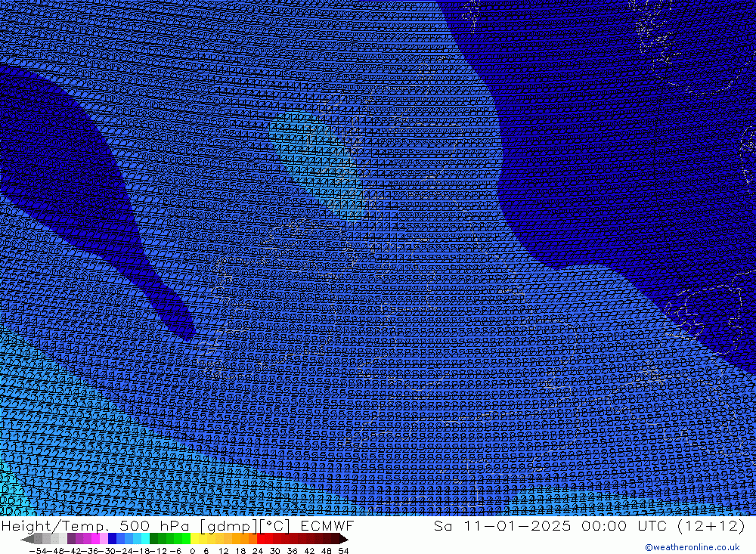The height and width of the screenshot is (554, 756).
Task: Choose the orange swatch in the color scale
Action: [x=242, y=539]
